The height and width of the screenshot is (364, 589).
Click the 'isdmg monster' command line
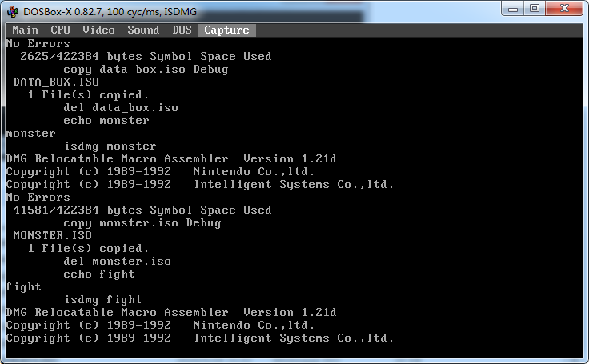pos(110,146)
